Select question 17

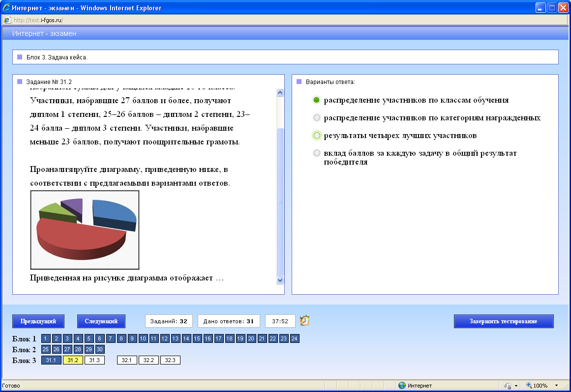218,338
